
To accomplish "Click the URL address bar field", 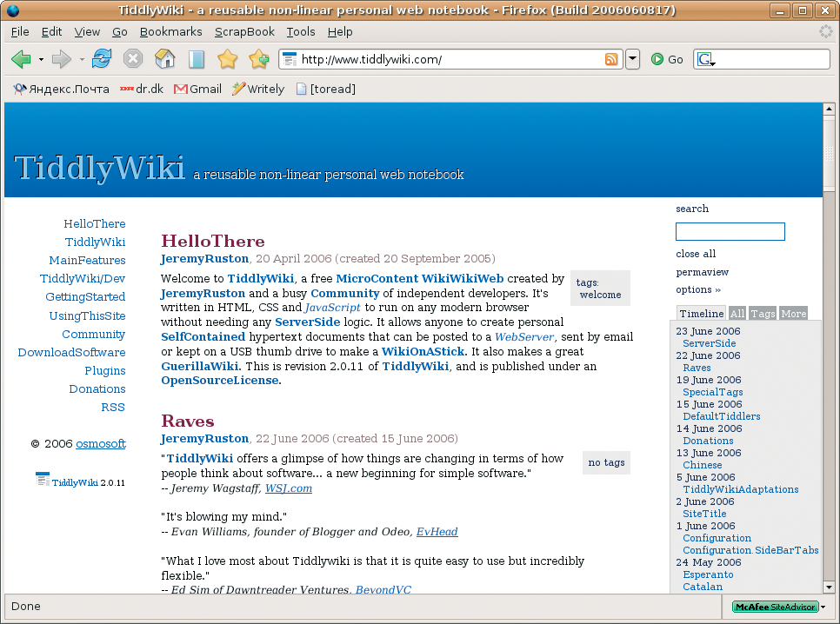I will coord(450,59).
